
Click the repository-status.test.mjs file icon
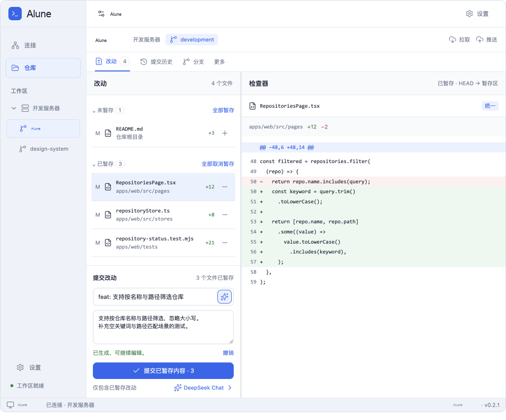(x=108, y=243)
